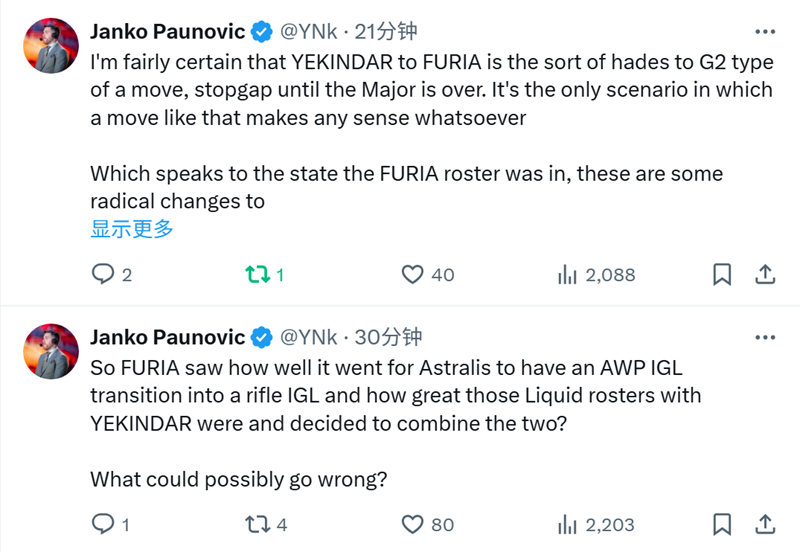Share the first tweet via share icon
The width and height of the screenshot is (800, 552).
764,274
